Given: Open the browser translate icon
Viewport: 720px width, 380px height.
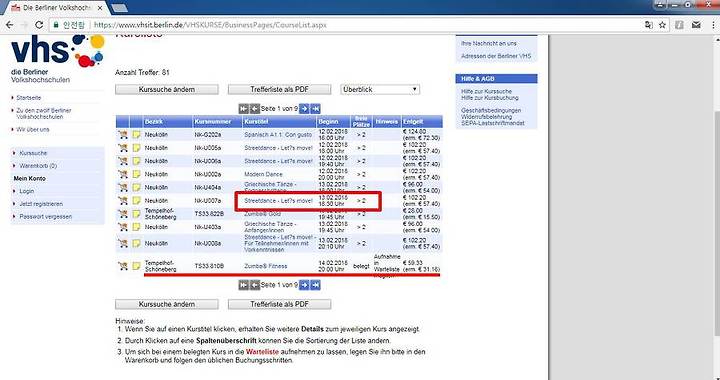Looking at the screenshot, I should 648,25.
